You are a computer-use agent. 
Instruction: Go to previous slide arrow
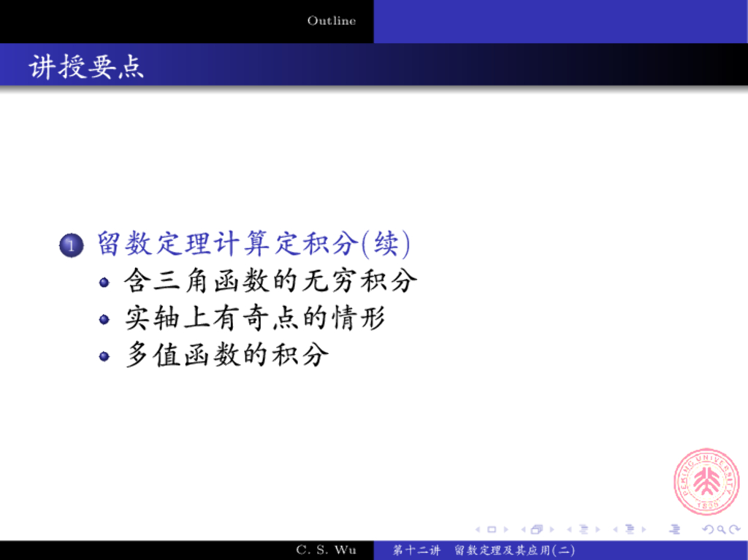(x=478, y=529)
